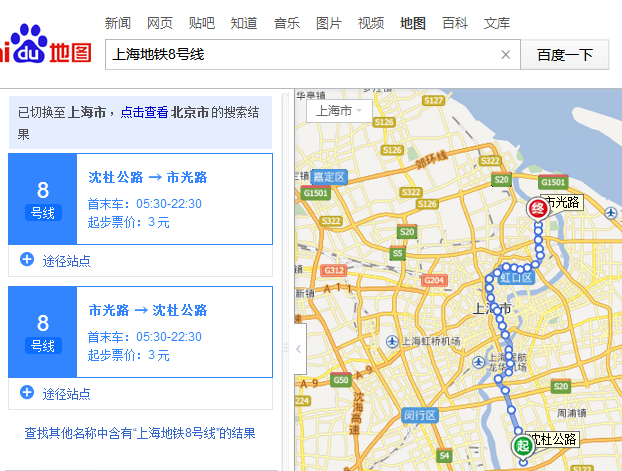Open the 视频 tab

tap(371, 23)
